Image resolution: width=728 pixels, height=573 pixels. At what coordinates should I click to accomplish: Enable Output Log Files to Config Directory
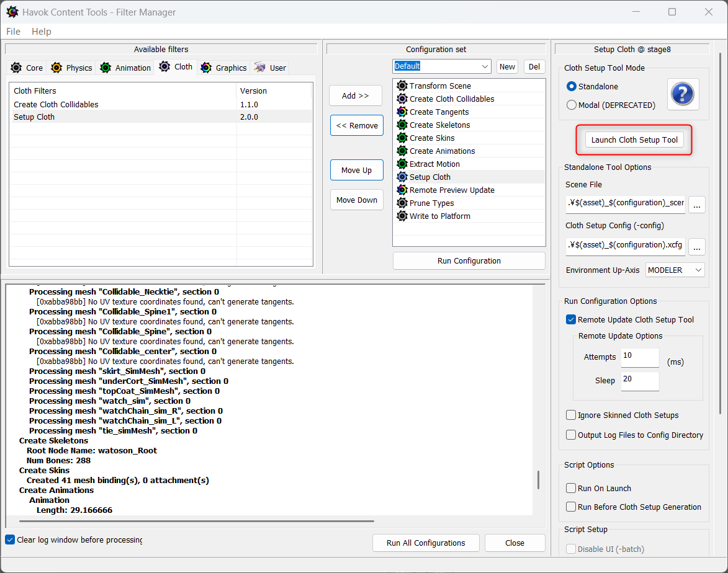(x=571, y=435)
